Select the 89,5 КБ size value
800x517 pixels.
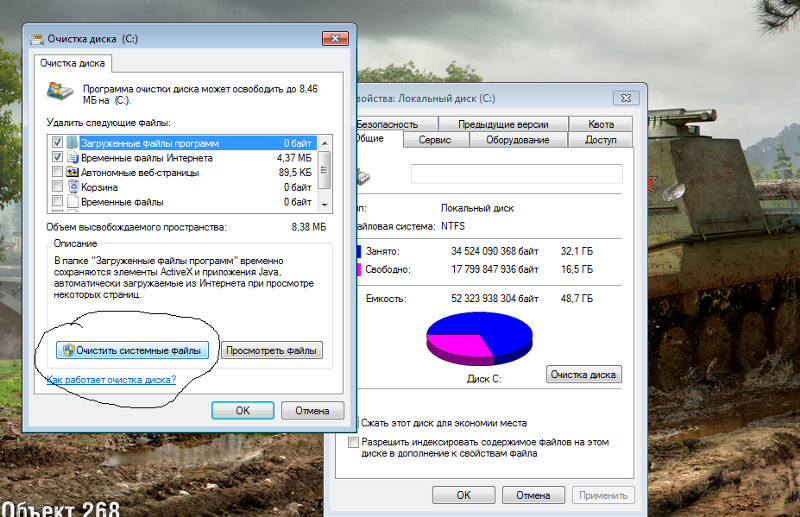(295, 173)
